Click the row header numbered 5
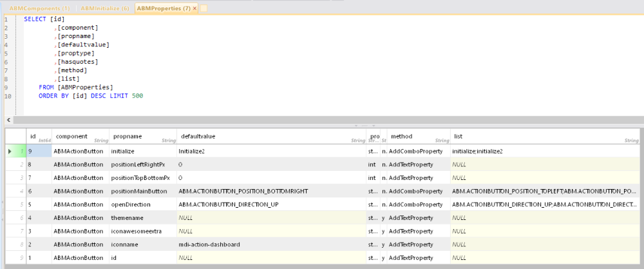644x269 pixels. click(x=16, y=204)
